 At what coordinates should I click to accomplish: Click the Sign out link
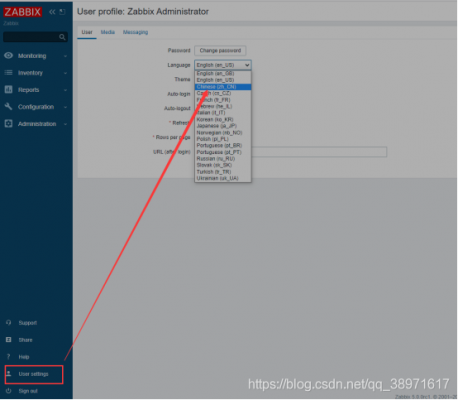click(28, 391)
